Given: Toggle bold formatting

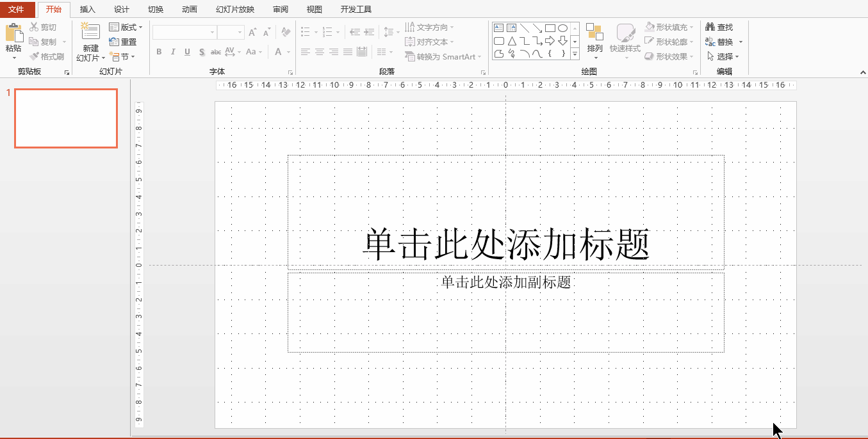Looking at the screenshot, I should click(159, 52).
